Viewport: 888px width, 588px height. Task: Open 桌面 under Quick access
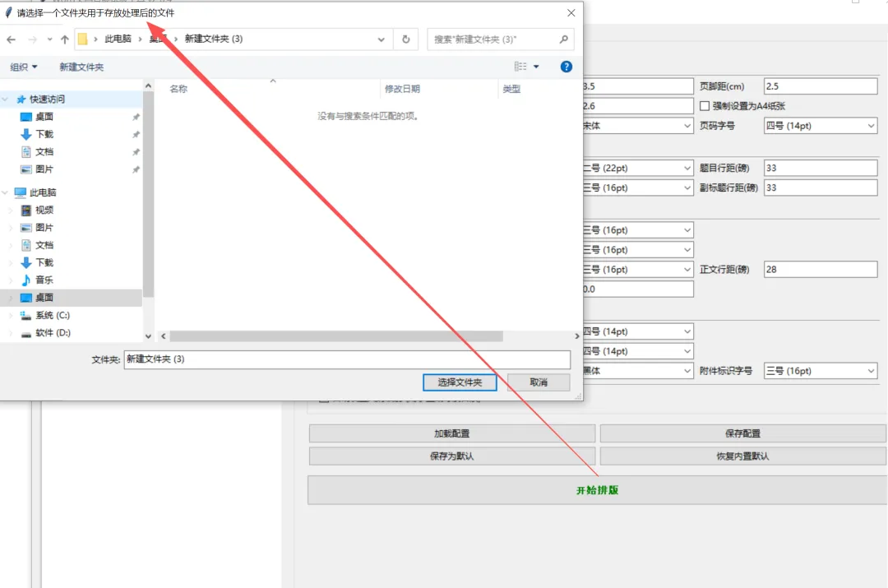pos(44,117)
